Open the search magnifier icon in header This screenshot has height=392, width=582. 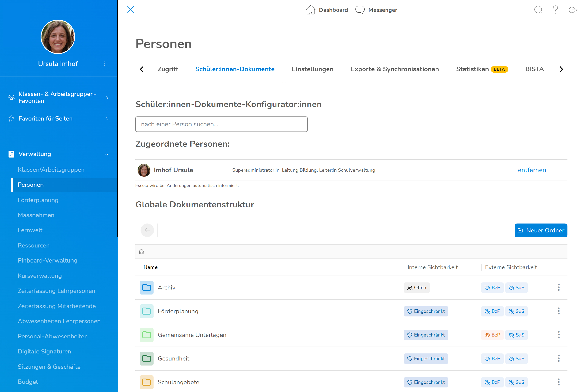[x=538, y=10]
